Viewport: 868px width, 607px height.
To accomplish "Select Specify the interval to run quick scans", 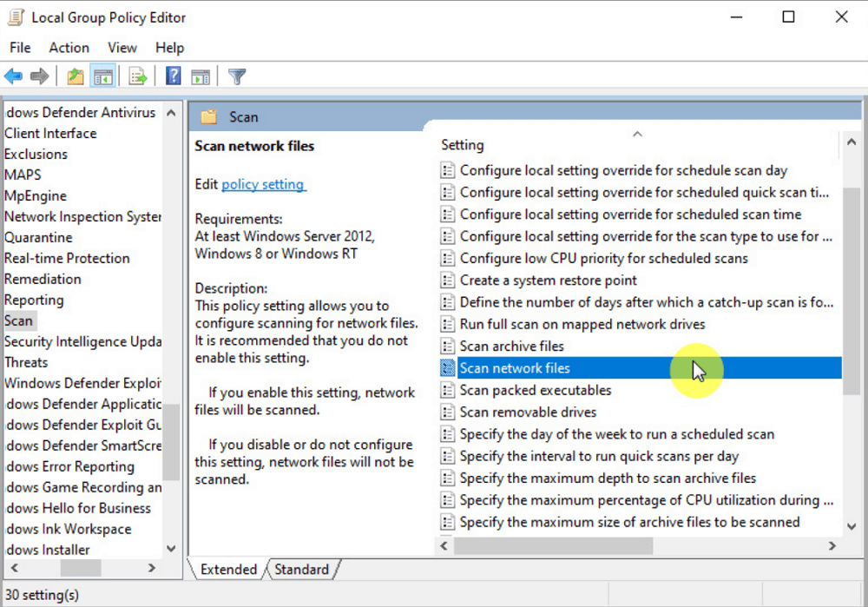I will coord(599,457).
